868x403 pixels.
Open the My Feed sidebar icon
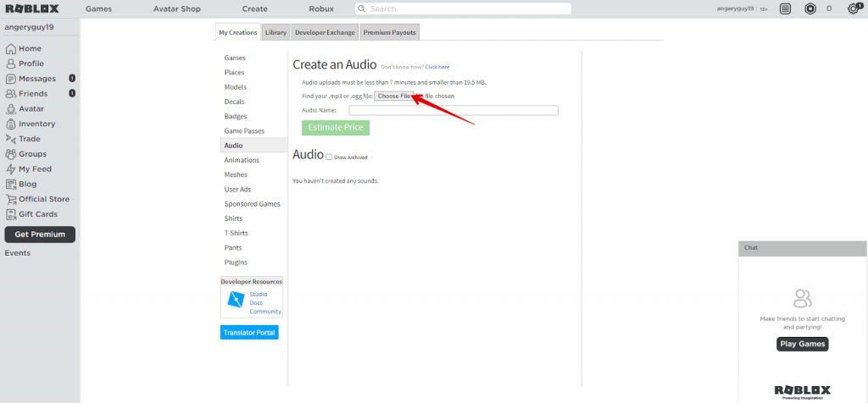tap(10, 169)
